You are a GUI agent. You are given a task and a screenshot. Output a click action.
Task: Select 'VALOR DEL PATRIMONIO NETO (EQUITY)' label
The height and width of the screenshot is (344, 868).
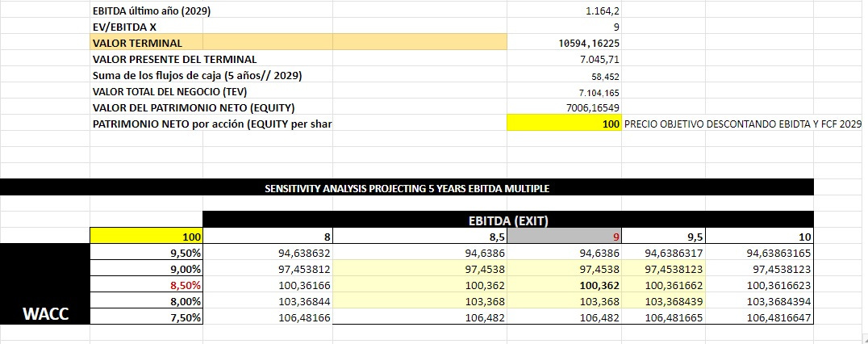[193, 107]
